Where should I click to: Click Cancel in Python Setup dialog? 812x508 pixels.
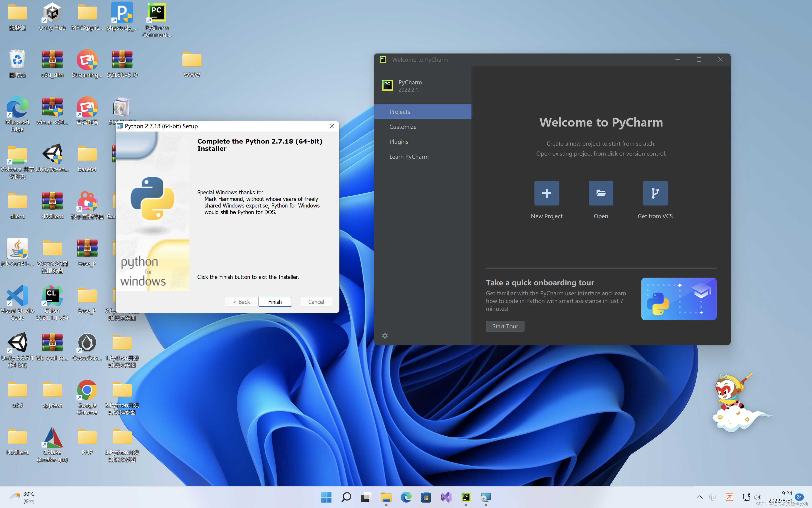(316, 302)
